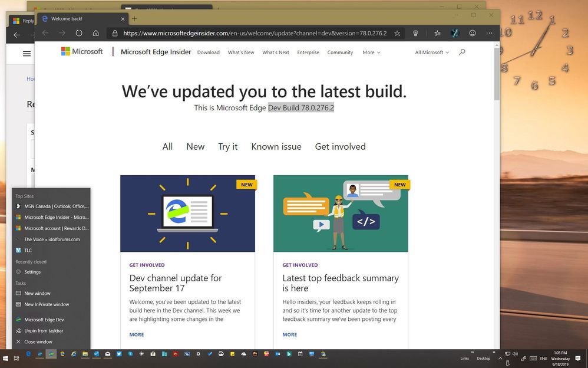Click the profile picture icon in toolbar
588x368 pixels.
click(455, 33)
